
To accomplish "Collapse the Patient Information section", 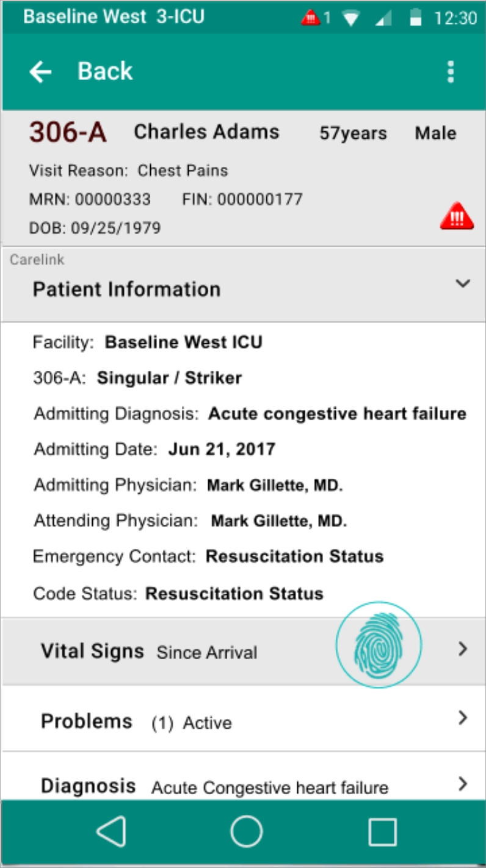I will (x=463, y=283).
